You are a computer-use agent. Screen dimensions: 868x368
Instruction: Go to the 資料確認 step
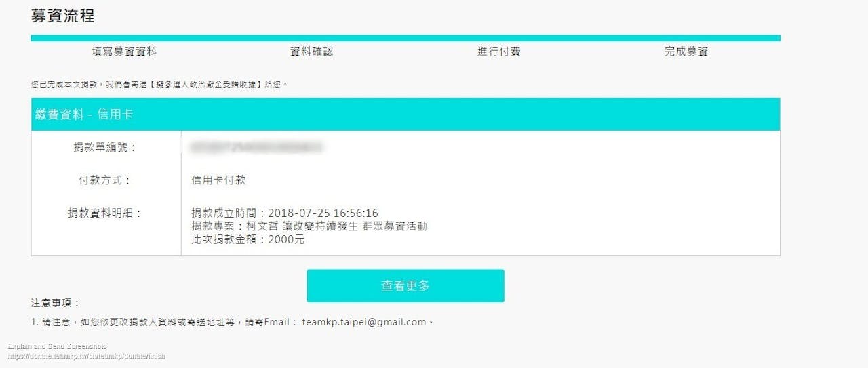(312, 52)
